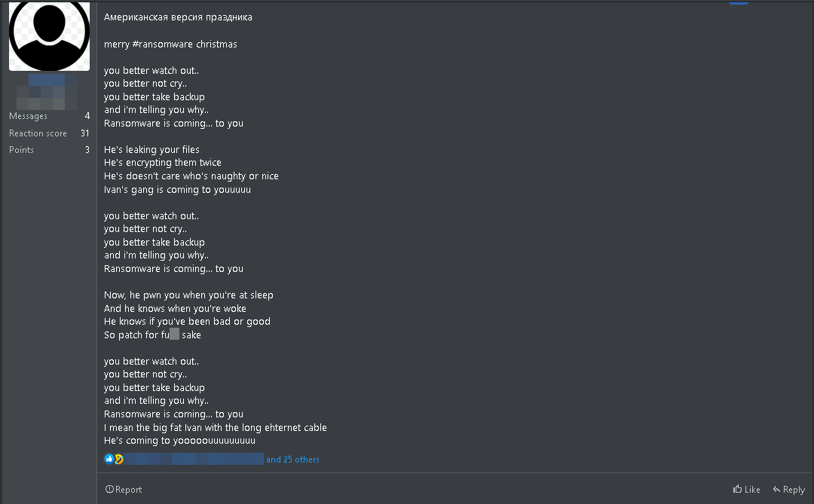
Task: Click the Reaction score label
Action: click(x=38, y=133)
